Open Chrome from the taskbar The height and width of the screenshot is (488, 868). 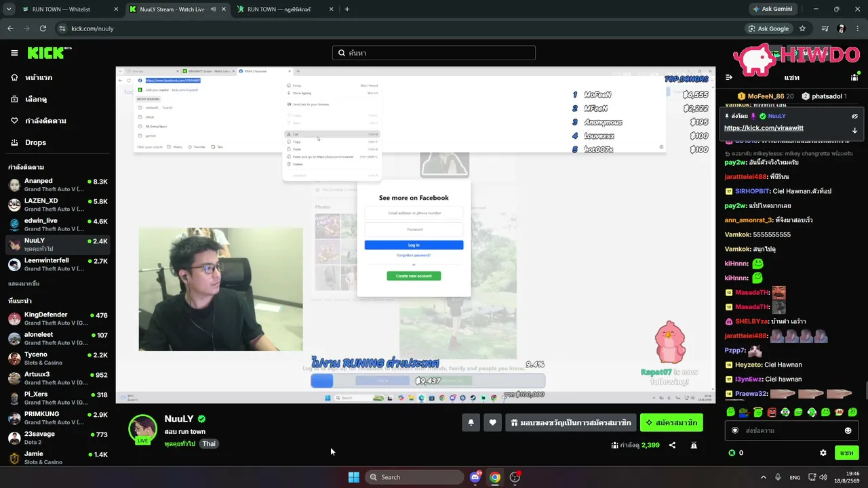pos(495,477)
